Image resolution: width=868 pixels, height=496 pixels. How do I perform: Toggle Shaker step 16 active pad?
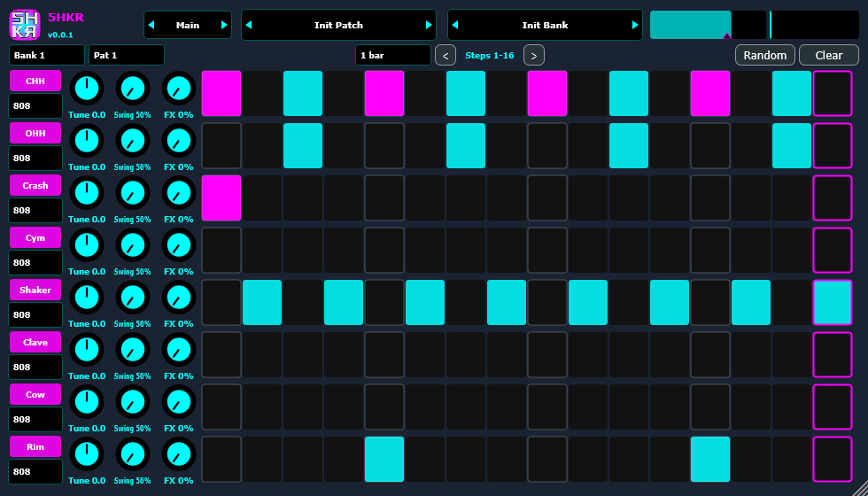pos(832,302)
